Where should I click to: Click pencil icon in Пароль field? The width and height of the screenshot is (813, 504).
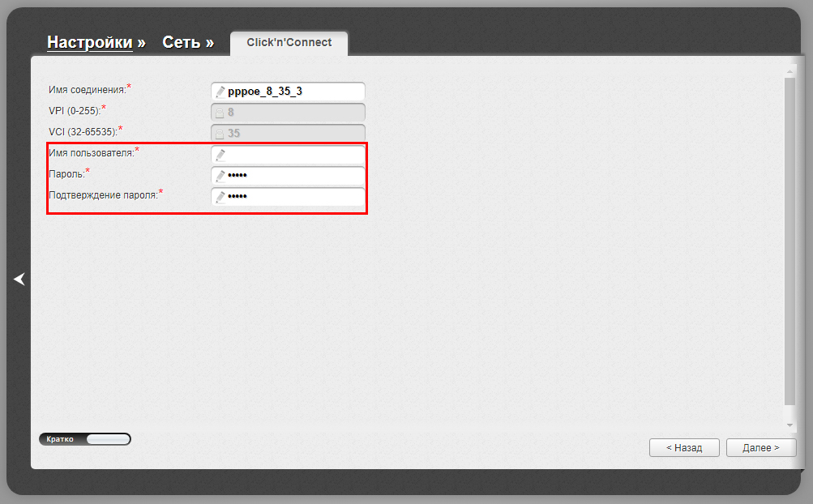pos(220,177)
